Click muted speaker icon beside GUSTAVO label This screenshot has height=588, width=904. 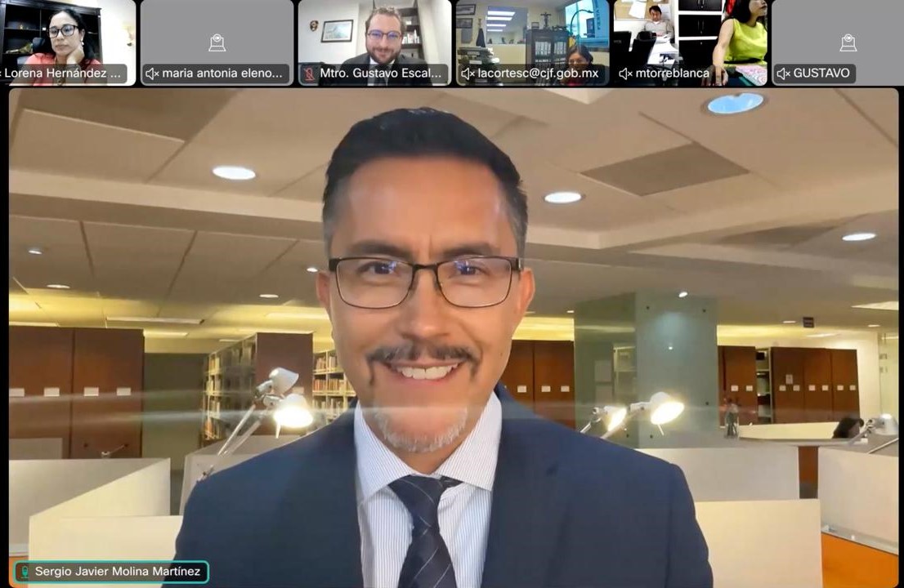[784, 73]
